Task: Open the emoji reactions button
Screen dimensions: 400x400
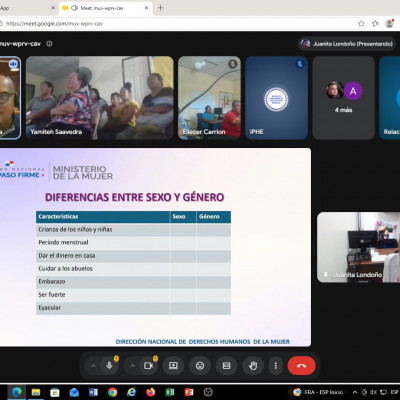Action: coord(200,366)
